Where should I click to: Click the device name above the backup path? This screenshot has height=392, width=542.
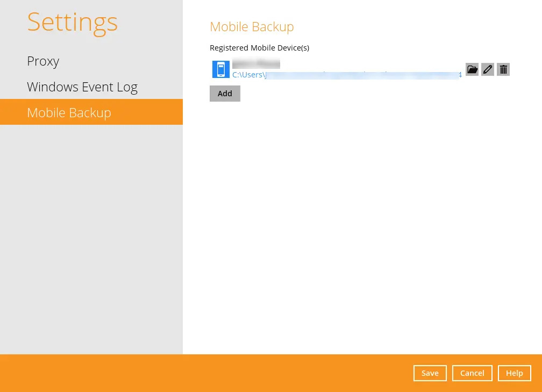(x=256, y=63)
